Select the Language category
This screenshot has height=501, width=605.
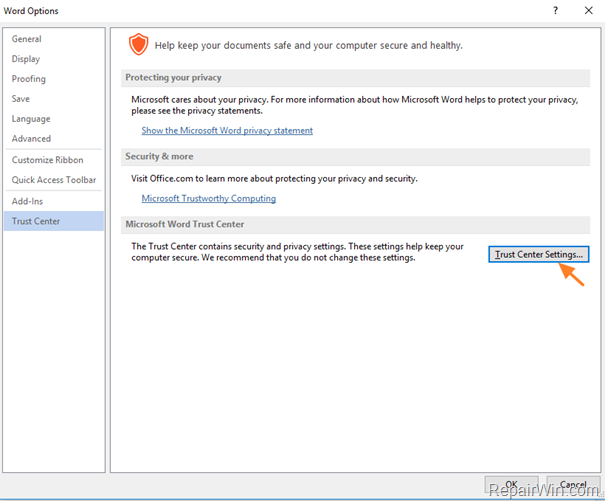click(x=54, y=119)
